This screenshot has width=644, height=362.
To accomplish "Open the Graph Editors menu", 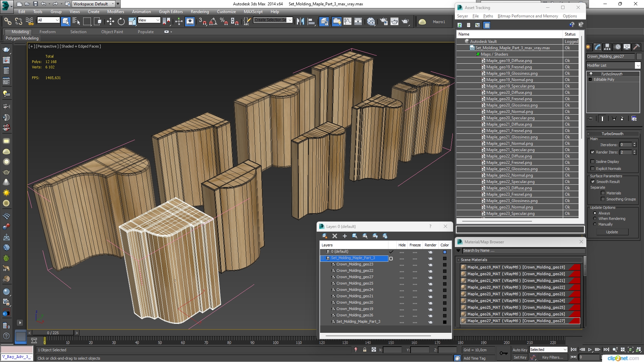I will click(x=171, y=11).
